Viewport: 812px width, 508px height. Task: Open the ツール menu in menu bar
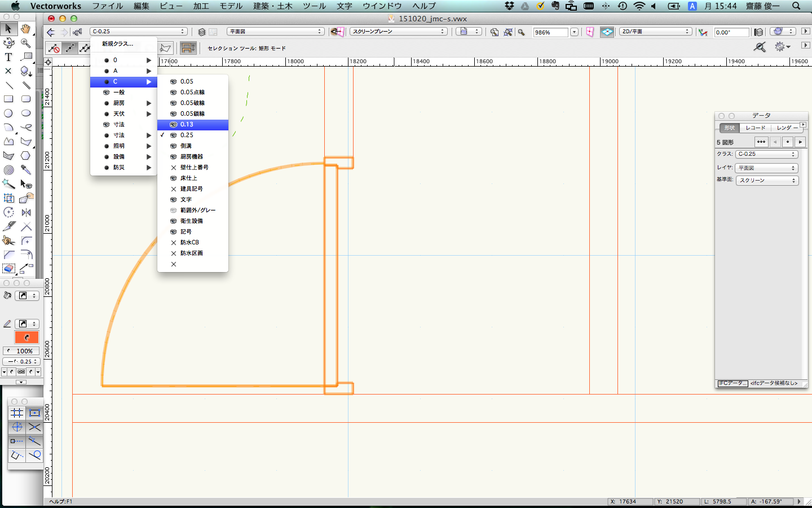point(314,6)
